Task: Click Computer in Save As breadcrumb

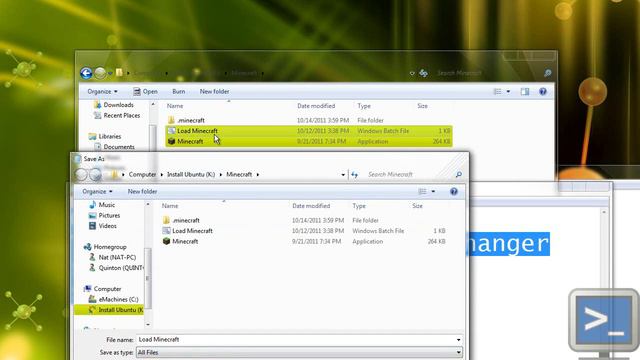Action: (x=142, y=174)
